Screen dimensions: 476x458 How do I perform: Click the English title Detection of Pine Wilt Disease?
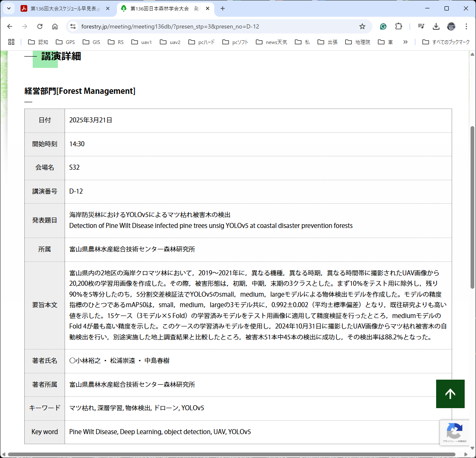(x=211, y=226)
